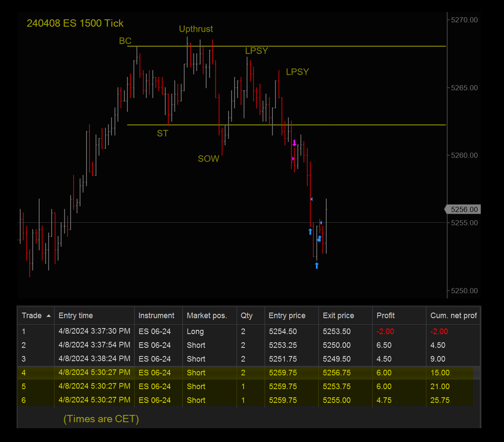The image size is (504, 442).
Task: Click the (Times are CET) note
Action: (x=101, y=419)
